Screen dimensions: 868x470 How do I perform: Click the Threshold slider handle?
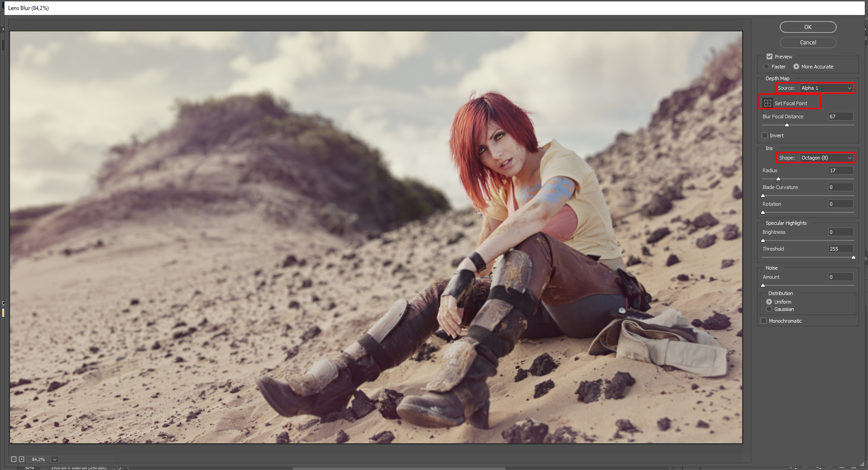click(x=854, y=257)
